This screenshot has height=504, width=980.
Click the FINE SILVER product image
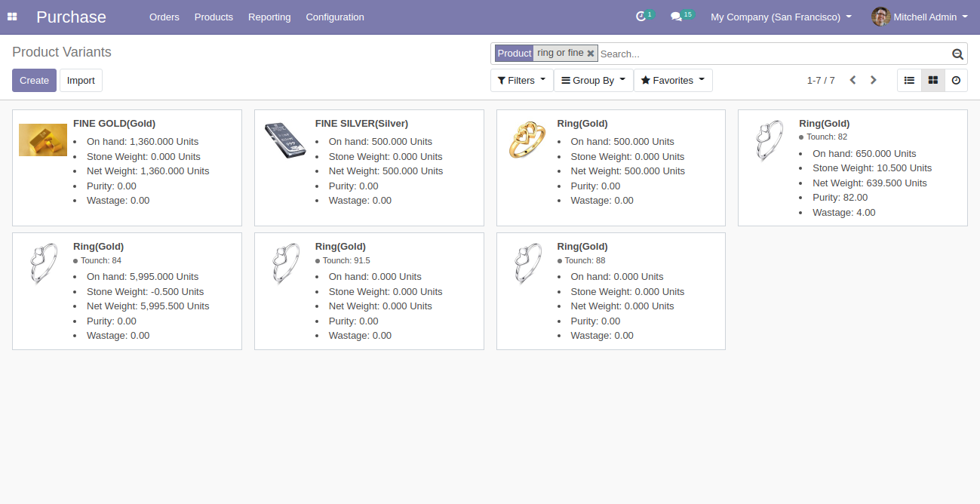[285, 140]
